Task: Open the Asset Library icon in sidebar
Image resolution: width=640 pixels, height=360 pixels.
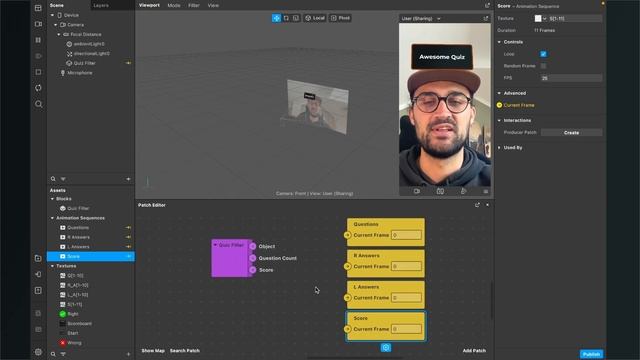Action: tap(38, 258)
